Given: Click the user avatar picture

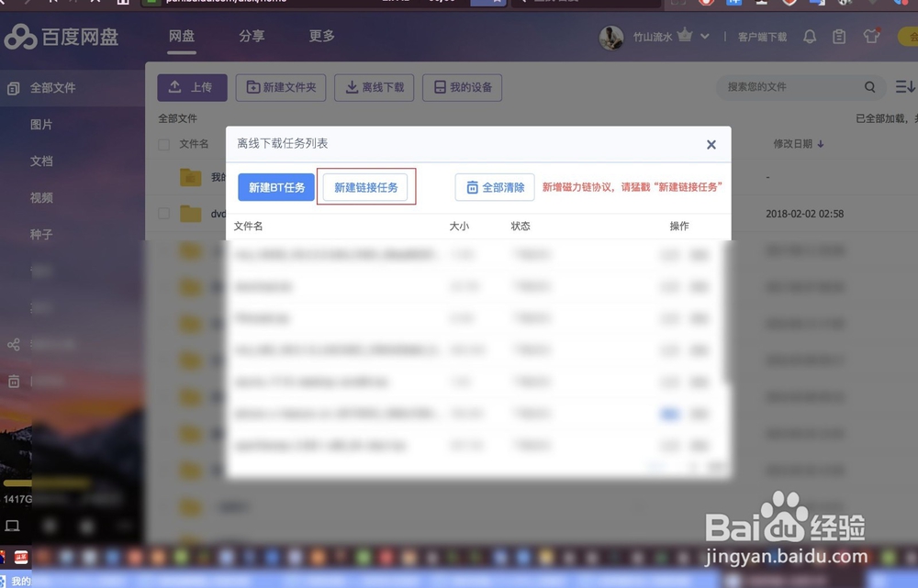Looking at the screenshot, I should click(611, 38).
